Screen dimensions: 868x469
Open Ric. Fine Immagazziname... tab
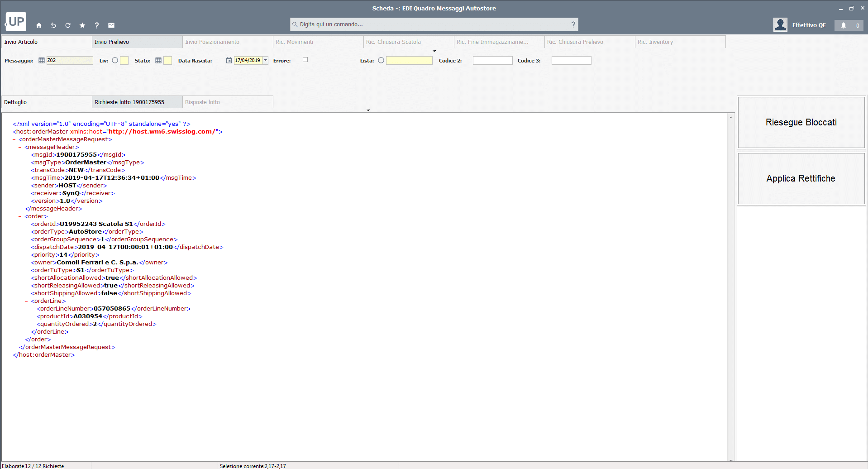click(499, 42)
